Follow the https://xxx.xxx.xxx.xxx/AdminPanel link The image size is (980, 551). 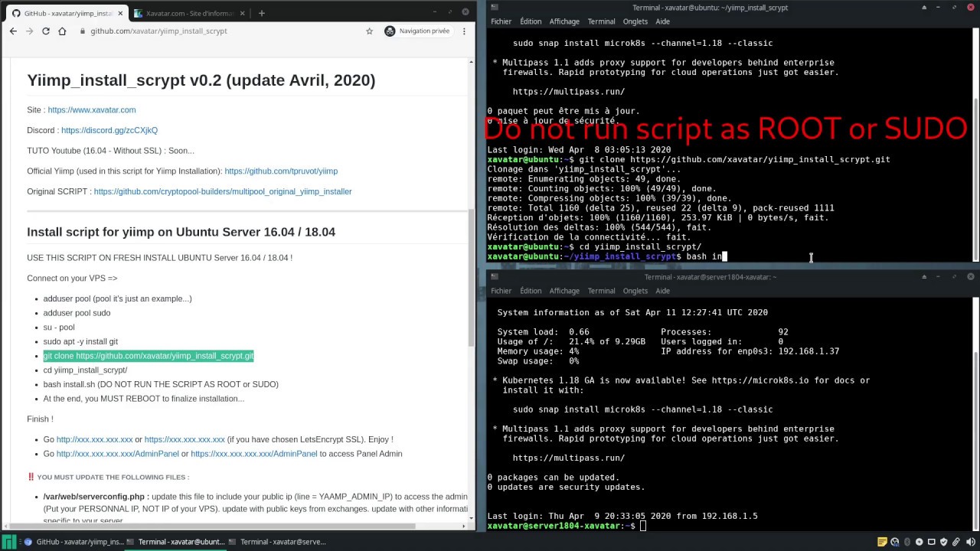pos(253,454)
